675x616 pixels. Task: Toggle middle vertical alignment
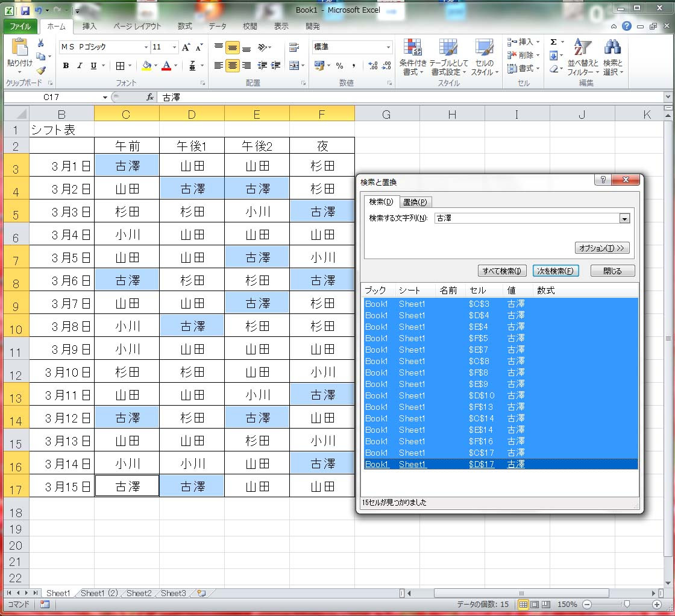tap(233, 48)
